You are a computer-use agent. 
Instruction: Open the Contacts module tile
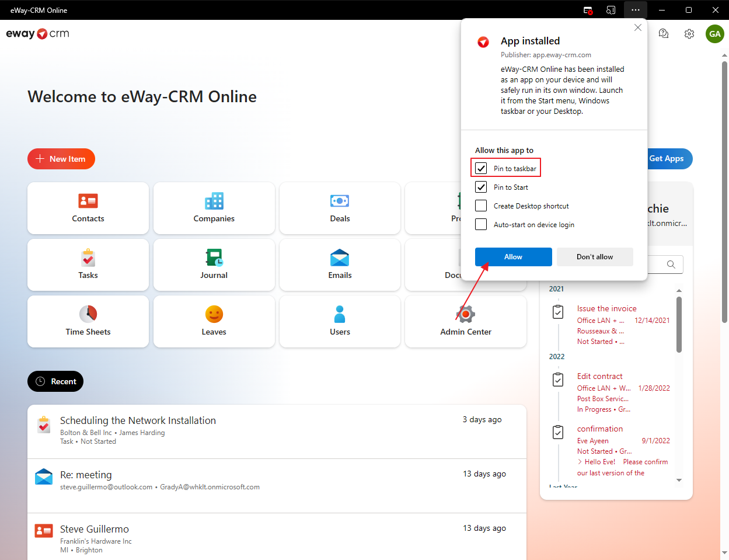coord(88,208)
